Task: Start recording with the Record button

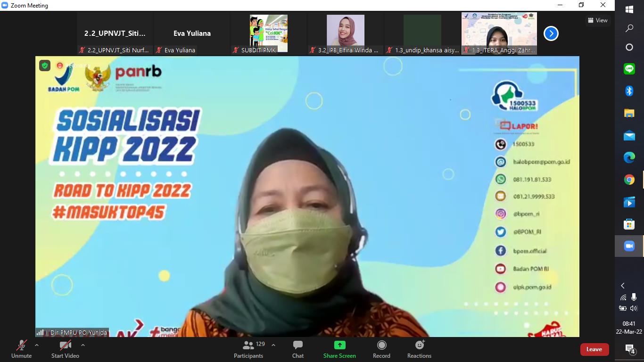Action: [381, 349]
